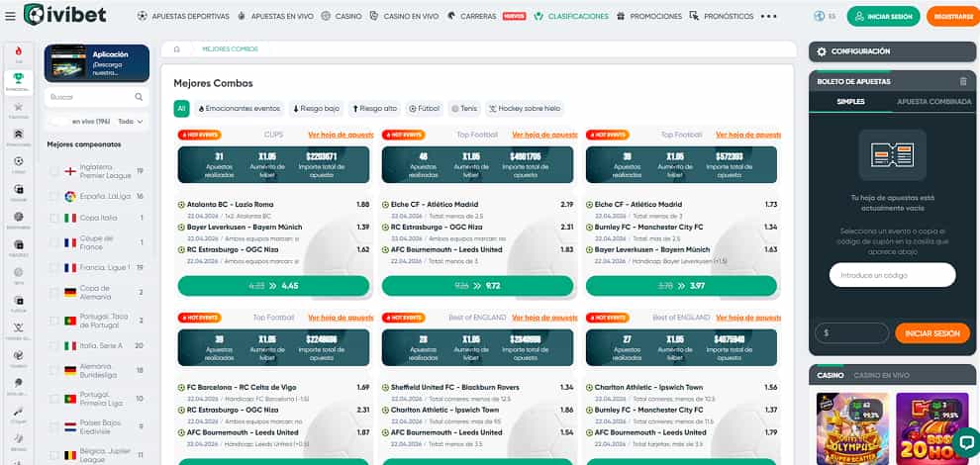Tick the Copa de Alemania checkbox
Screen dimensions: 980x465
click(54, 293)
